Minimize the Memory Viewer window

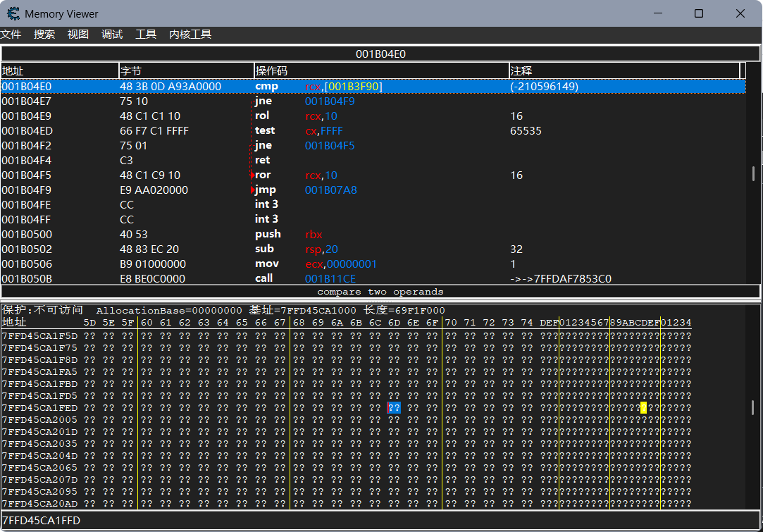(657, 13)
